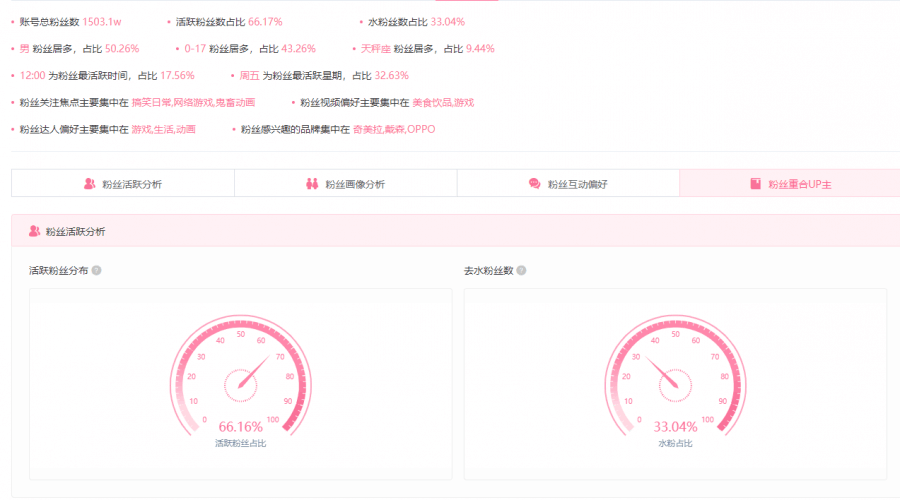This screenshot has width=900, height=500.
Task: Switch to the 粉丝画像分析 tab
Action: pos(346,184)
